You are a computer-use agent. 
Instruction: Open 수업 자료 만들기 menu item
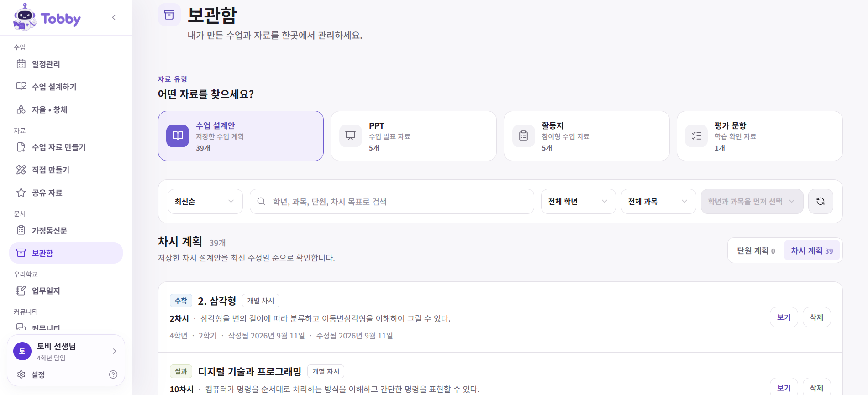tap(66, 147)
